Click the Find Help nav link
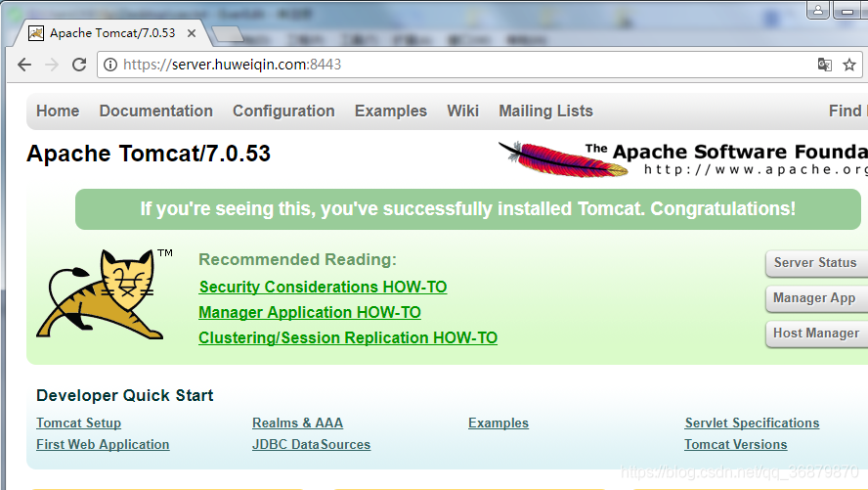The width and height of the screenshot is (868, 490). coord(848,111)
